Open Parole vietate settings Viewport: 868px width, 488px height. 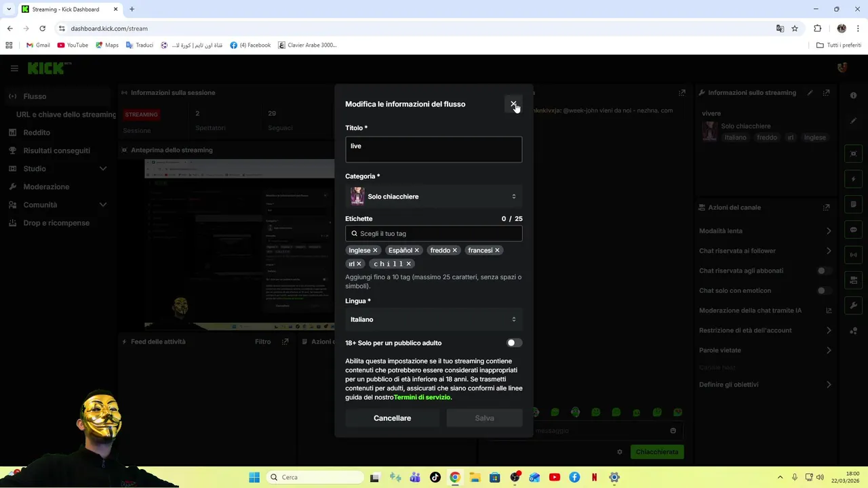click(x=766, y=350)
